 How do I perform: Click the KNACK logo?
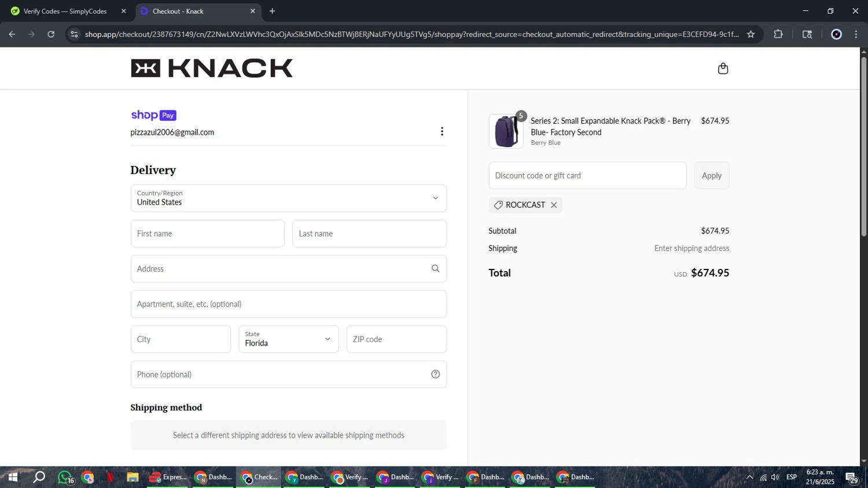pos(212,68)
